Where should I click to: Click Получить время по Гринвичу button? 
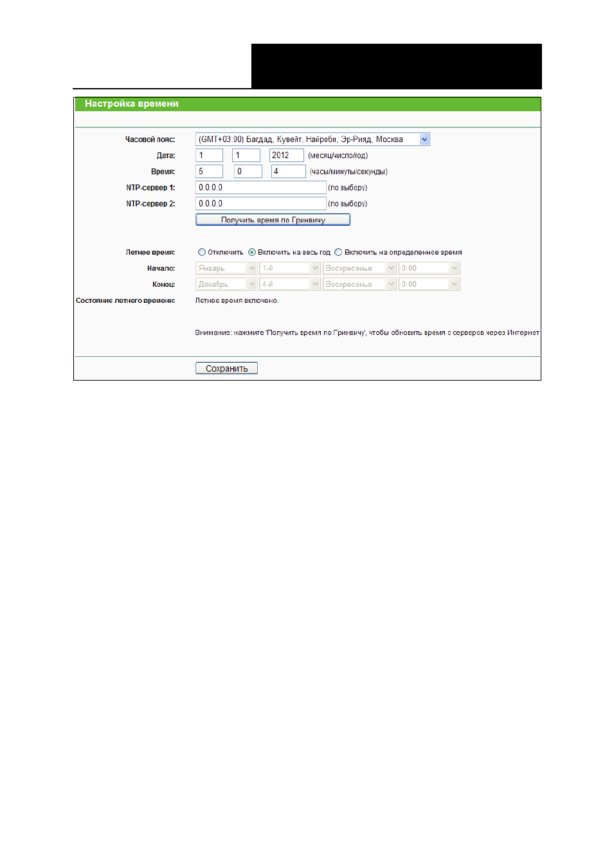tap(273, 220)
